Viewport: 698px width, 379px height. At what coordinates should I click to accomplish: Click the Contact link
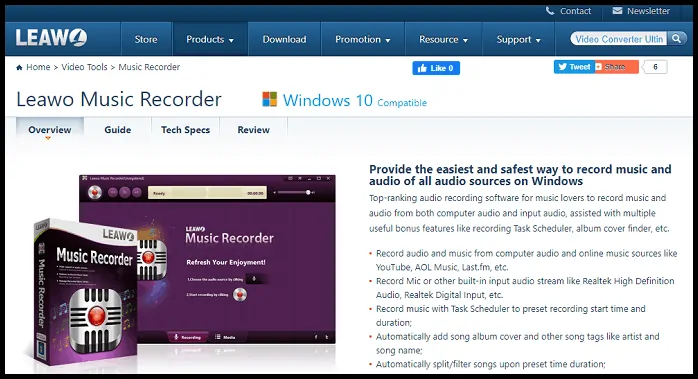[x=575, y=11]
